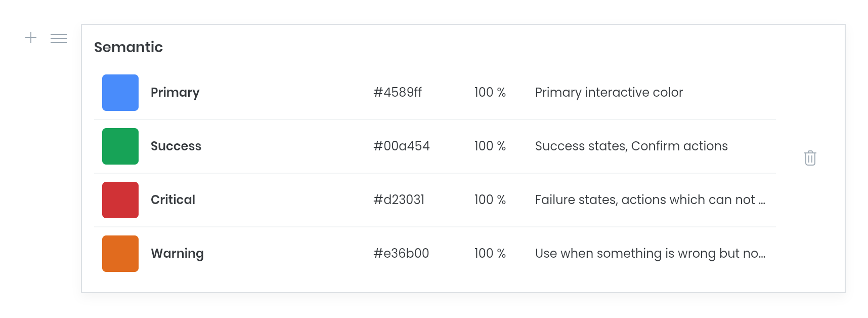Click the hex value #4589ff for Primary

(397, 92)
